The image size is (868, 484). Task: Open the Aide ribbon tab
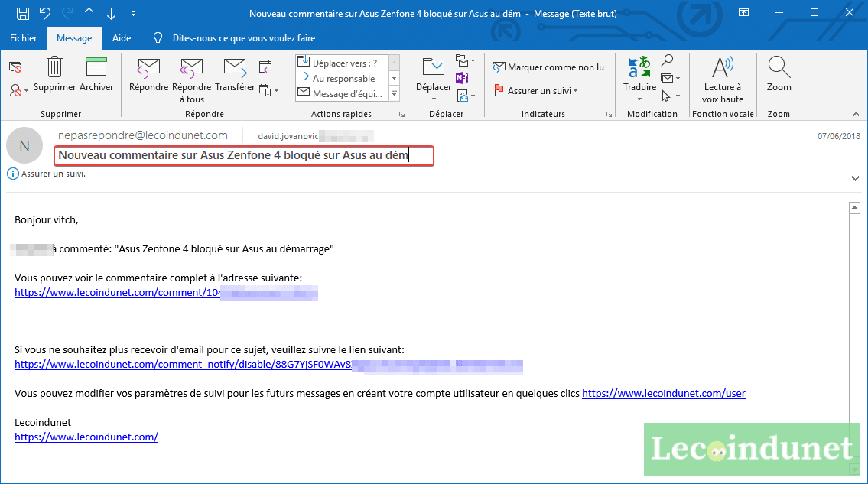pos(122,38)
